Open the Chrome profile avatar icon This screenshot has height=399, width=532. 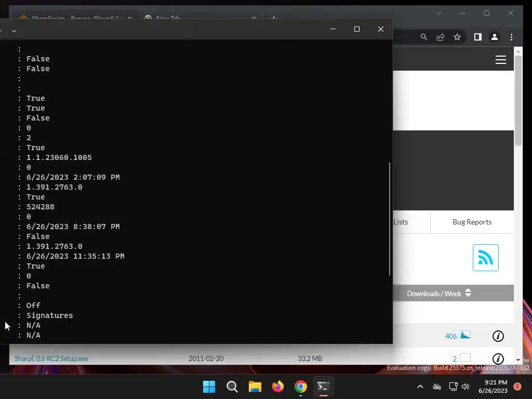point(495,37)
